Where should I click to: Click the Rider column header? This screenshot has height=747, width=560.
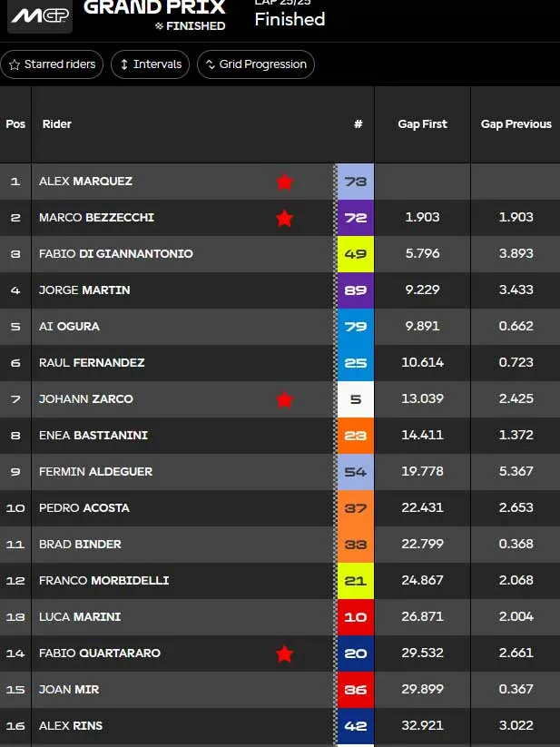click(57, 124)
